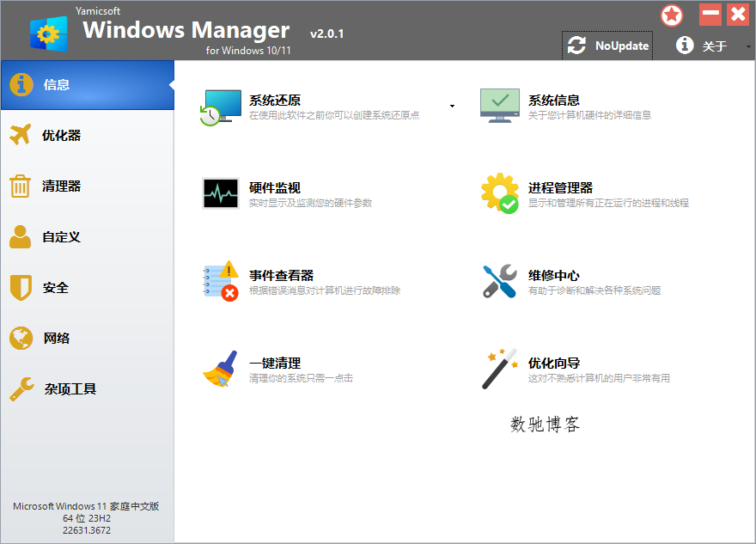Click the 维修中心 screwdriver-wrench icon
Screen dimensions: 756x544
coord(500,281)
